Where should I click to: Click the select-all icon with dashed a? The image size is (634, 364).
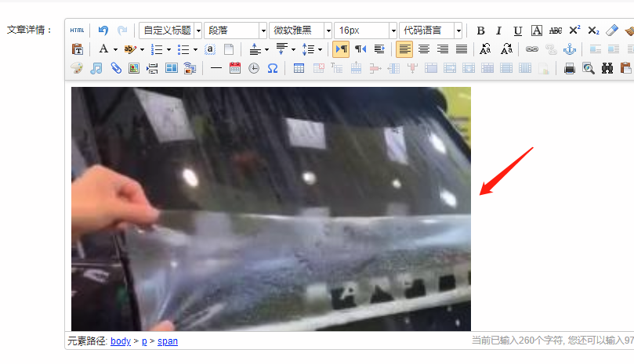coord(210,49)
